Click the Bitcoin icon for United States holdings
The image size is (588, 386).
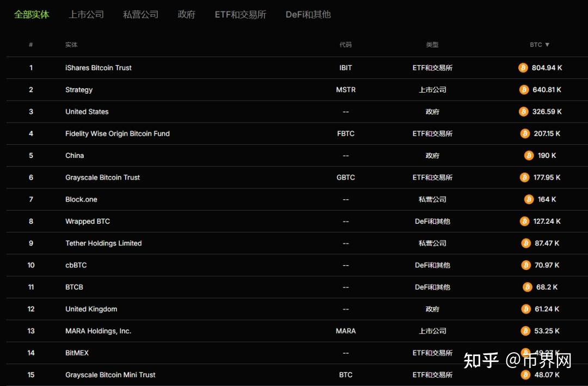click(x=523, y=112)
